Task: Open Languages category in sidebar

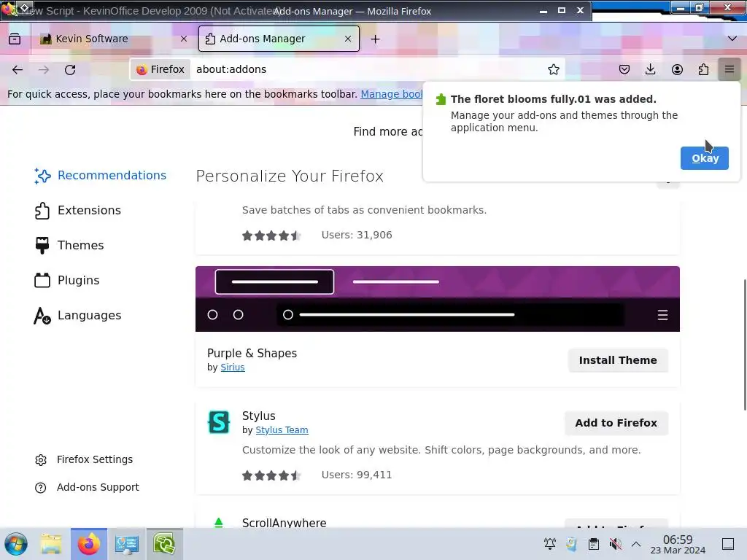Action: [78, 315]
